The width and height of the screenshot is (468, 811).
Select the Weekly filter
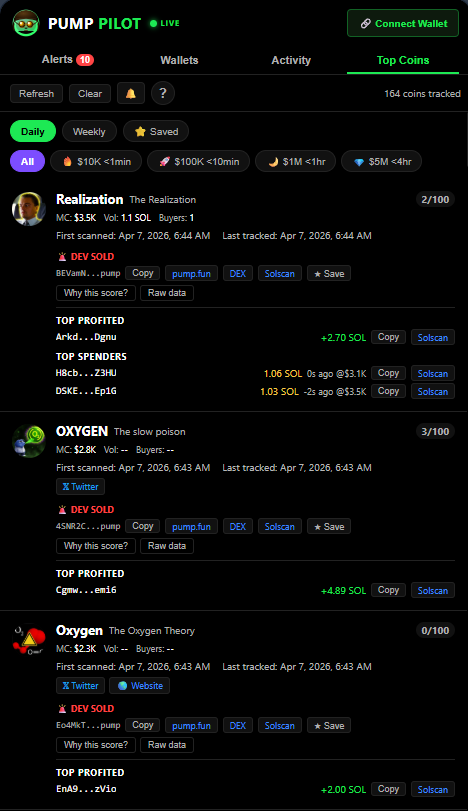pyautogui.click(x=89, y=131)
